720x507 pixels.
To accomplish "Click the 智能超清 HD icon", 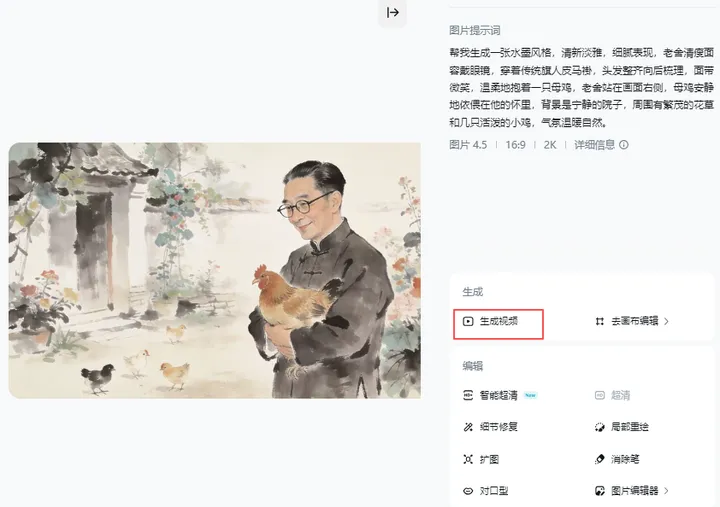I will 468,395.
